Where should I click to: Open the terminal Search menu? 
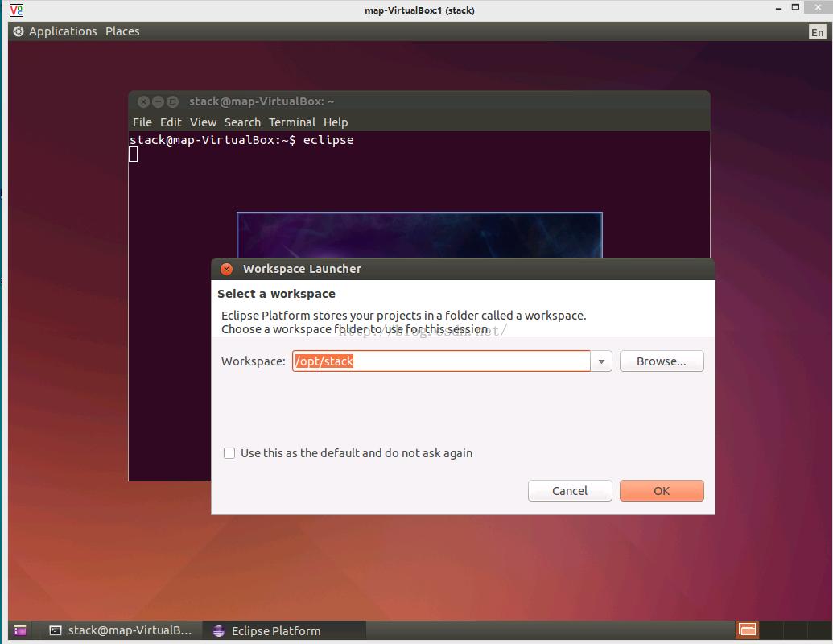[242, 122]
